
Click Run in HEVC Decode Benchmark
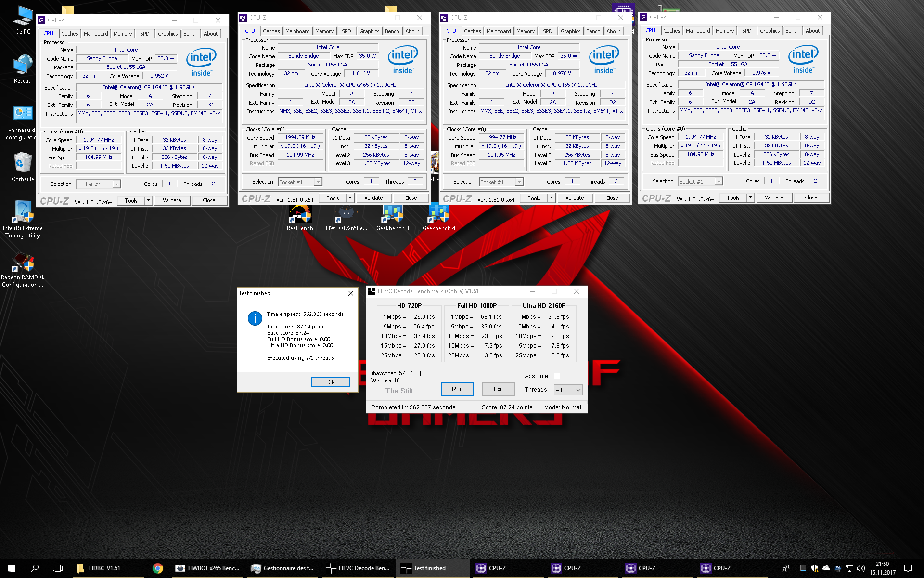click(457, 389)
